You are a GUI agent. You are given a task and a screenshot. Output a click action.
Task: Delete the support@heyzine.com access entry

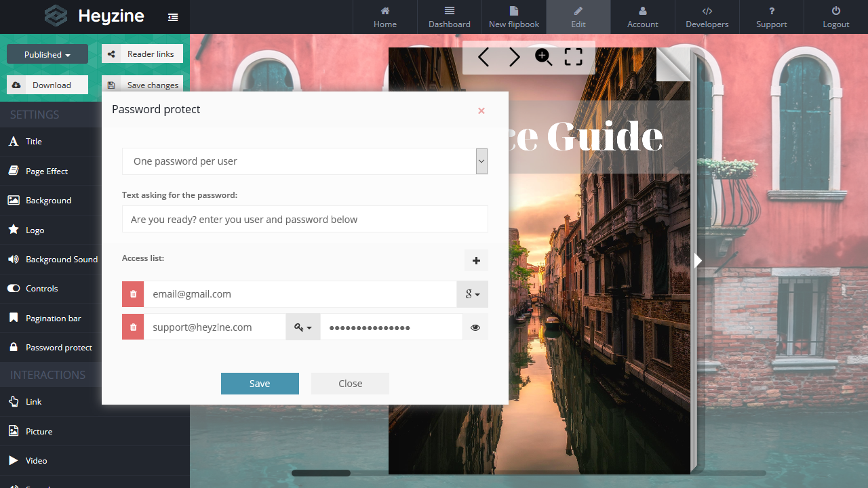point(133,327)
